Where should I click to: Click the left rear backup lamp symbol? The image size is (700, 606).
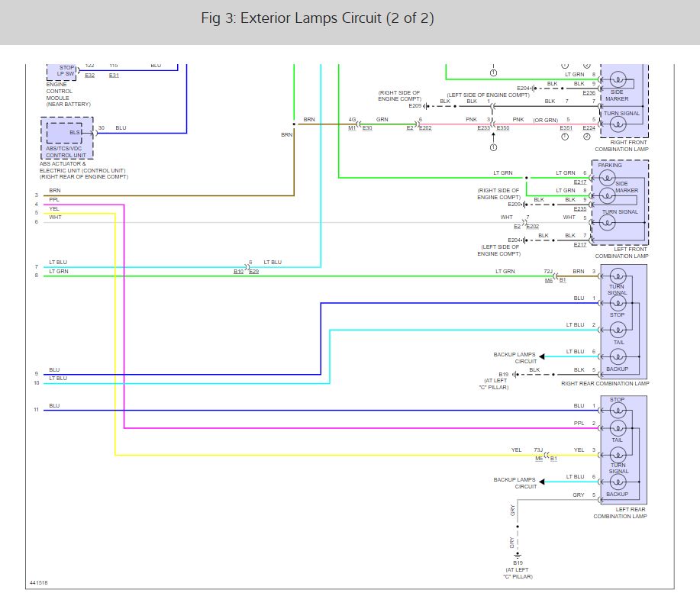[618, 482]
